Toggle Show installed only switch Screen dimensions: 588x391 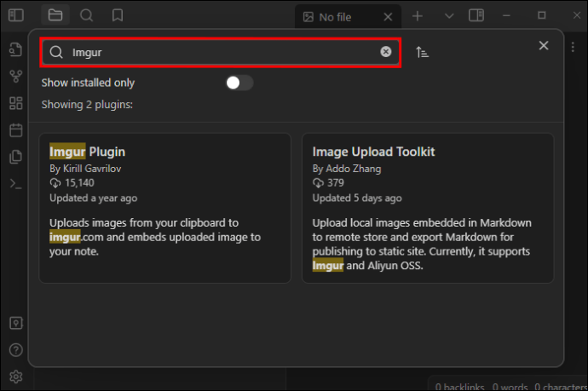point(239,83)
